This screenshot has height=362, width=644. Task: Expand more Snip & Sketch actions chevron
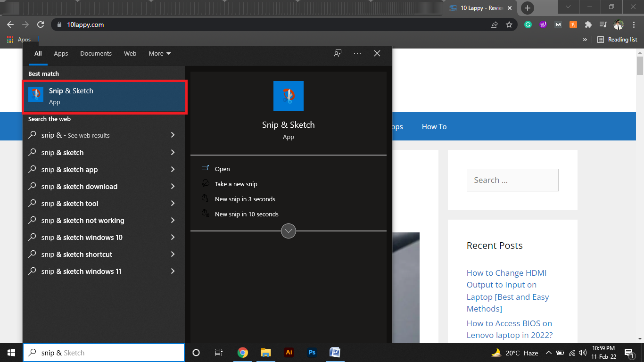point(289,231)
